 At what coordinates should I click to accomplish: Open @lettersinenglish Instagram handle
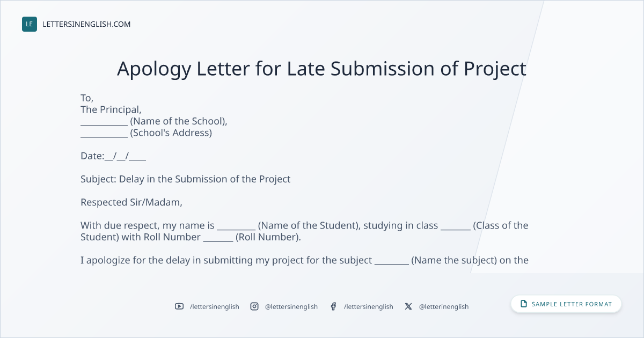click(x=291, y=306)
